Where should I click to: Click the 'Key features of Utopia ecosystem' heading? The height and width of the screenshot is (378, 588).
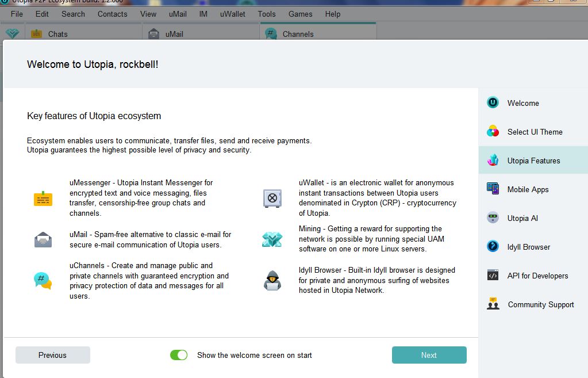tap(94, 116)
